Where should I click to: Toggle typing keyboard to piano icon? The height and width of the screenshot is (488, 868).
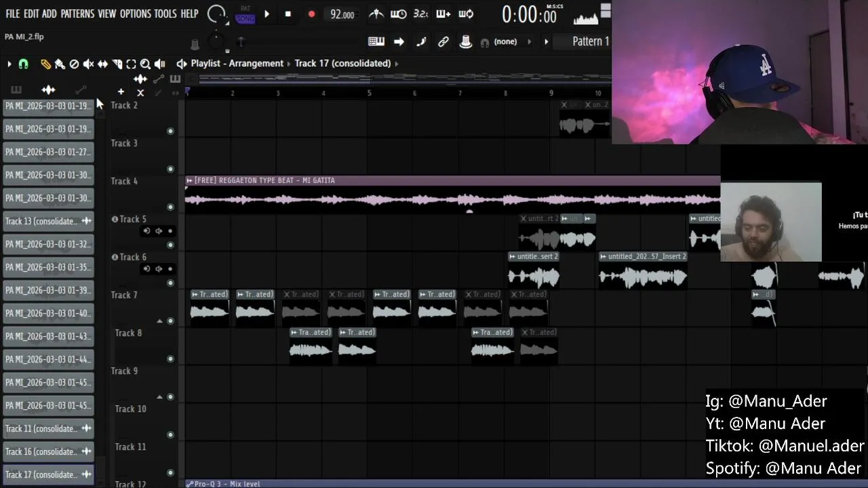(376, 42)
